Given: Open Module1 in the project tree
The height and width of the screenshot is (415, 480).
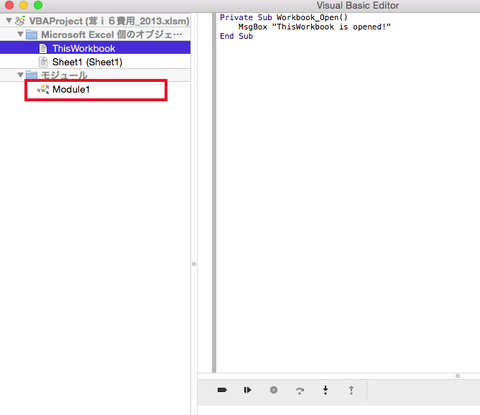Looking at the screenshot, I should pos(95,89).
